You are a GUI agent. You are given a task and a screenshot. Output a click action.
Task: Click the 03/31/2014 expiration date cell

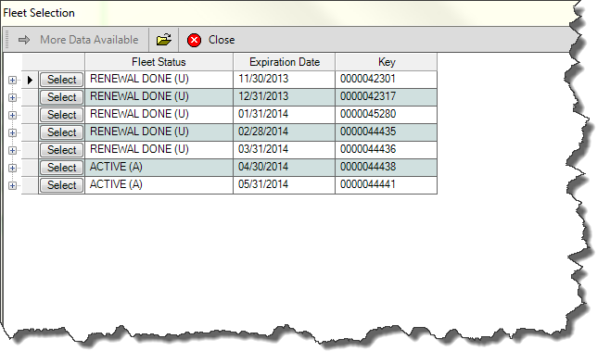coord(284,150)
